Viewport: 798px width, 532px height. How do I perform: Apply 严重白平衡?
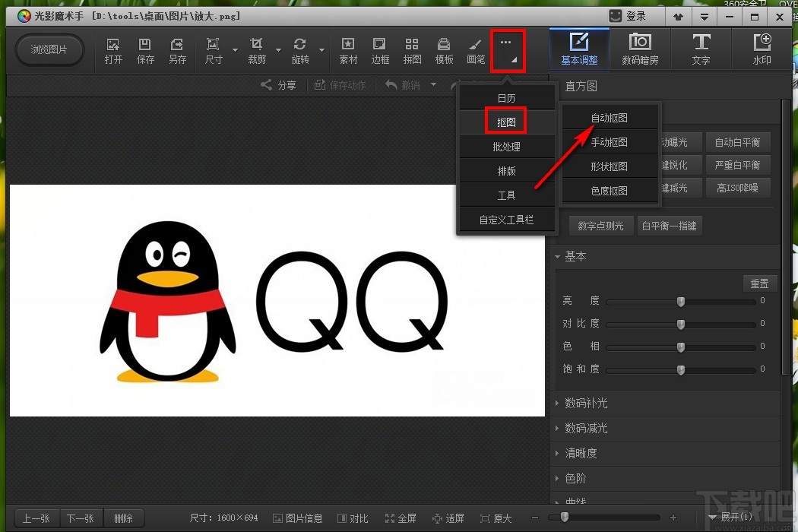point(737,165)
